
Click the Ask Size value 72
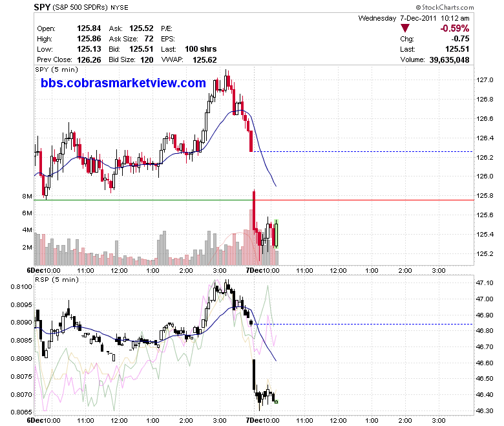coord(149,39)
